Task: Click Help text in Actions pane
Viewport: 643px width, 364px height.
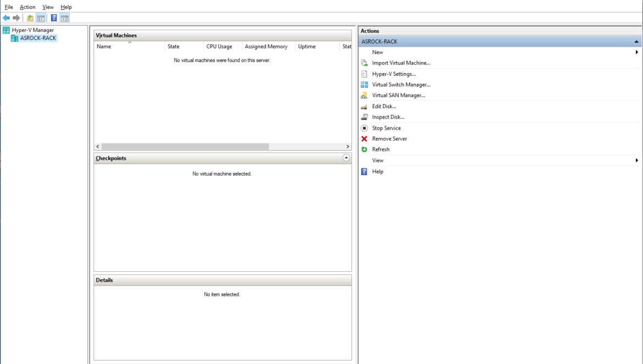Action: [377, 171]
